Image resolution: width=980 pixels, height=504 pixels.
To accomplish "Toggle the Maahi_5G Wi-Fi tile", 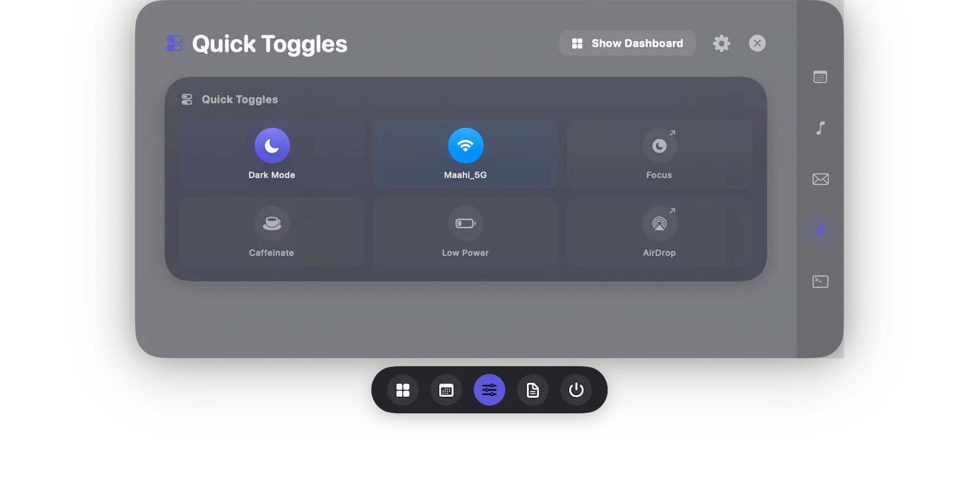I will [x=466, y=154].
